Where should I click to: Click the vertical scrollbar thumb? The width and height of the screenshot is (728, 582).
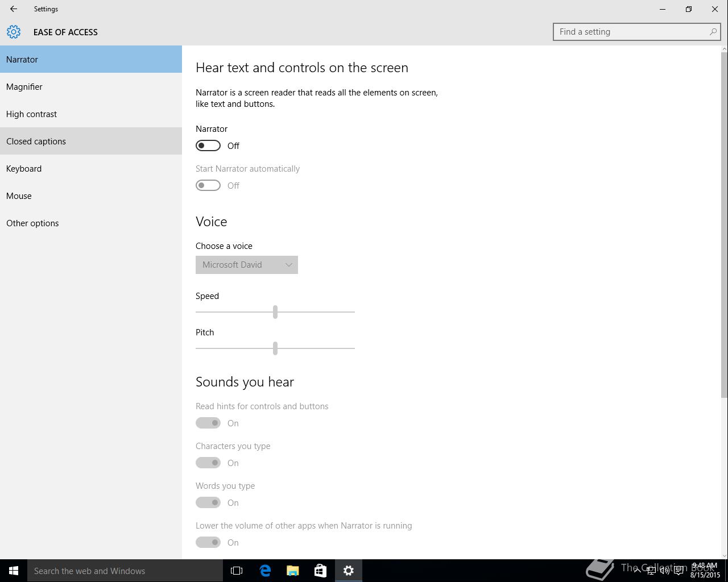[724, 225]
